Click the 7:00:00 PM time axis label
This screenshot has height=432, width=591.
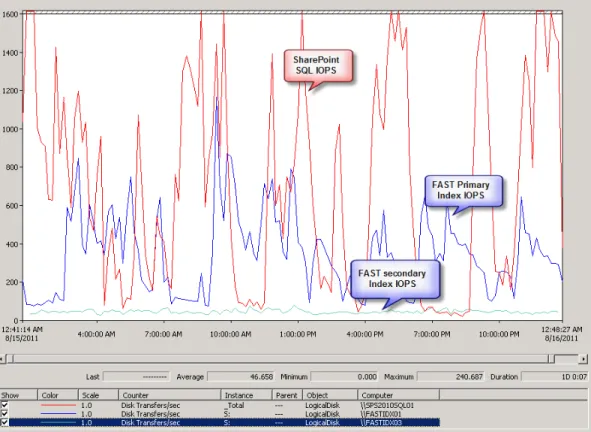pyautogui.click(x=432, y=334)
